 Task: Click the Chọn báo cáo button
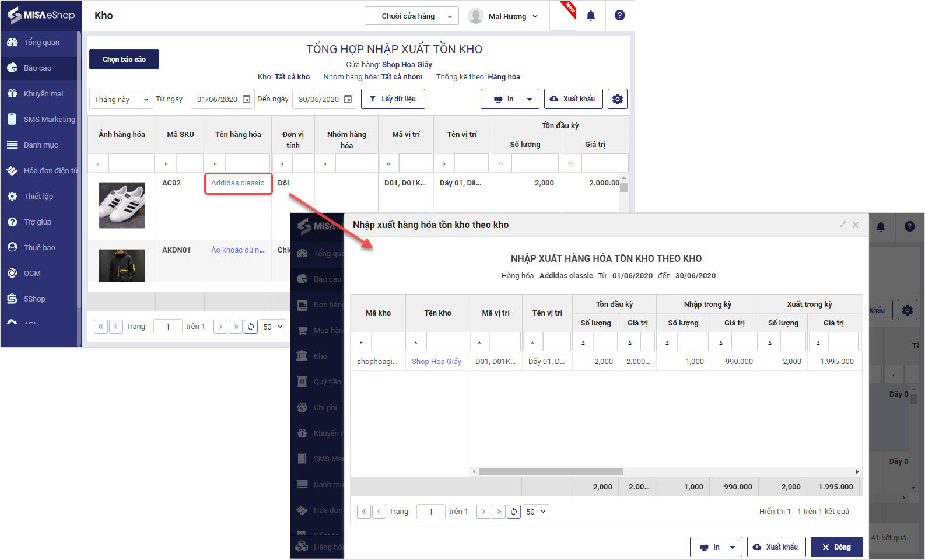click(x=124, y=60)
